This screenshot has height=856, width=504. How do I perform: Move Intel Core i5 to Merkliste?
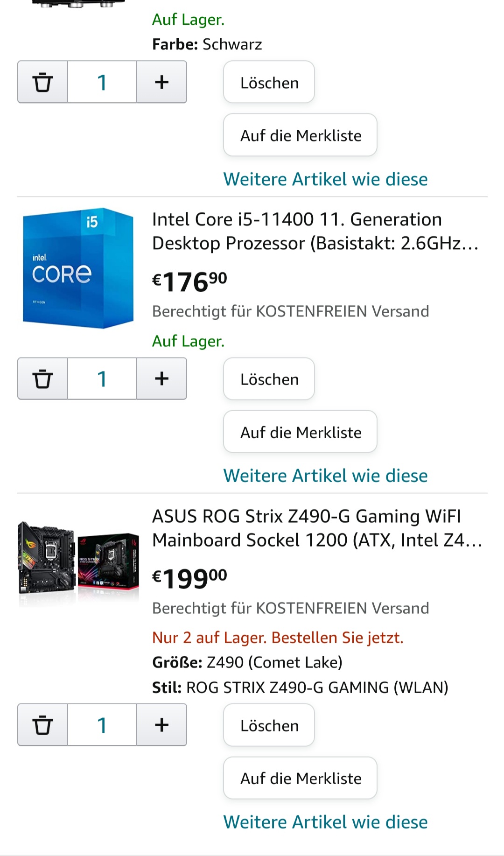[301, 432]
